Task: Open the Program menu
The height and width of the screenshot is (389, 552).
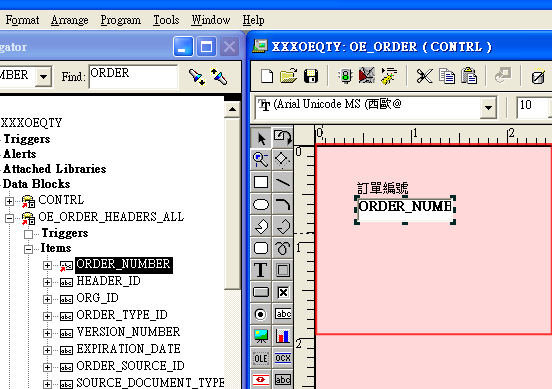Action: pos(120,20)
